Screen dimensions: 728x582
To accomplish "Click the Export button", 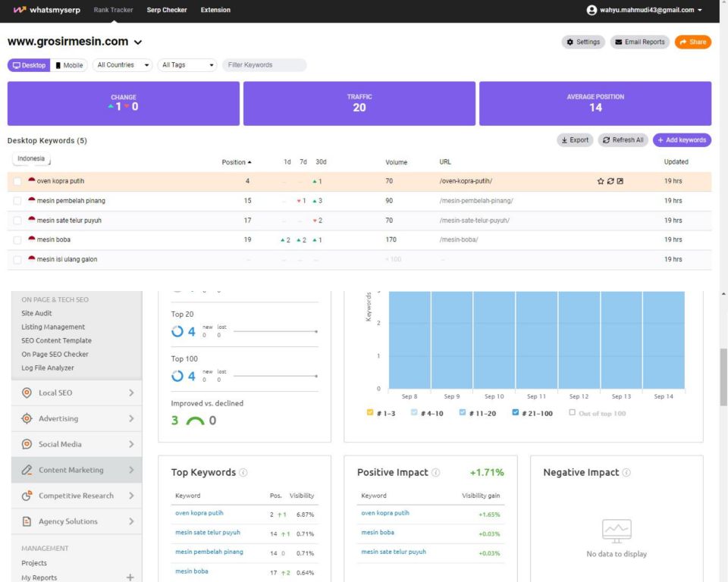I will pos(575,140).
